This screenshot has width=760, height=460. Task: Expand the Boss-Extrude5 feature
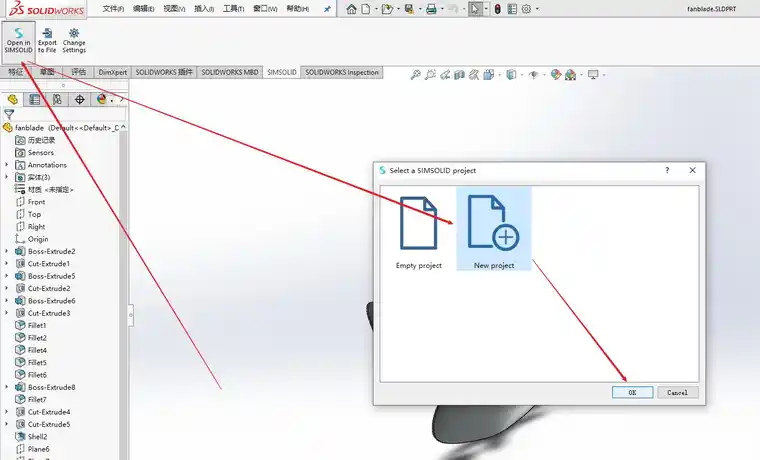coord(7,276)
